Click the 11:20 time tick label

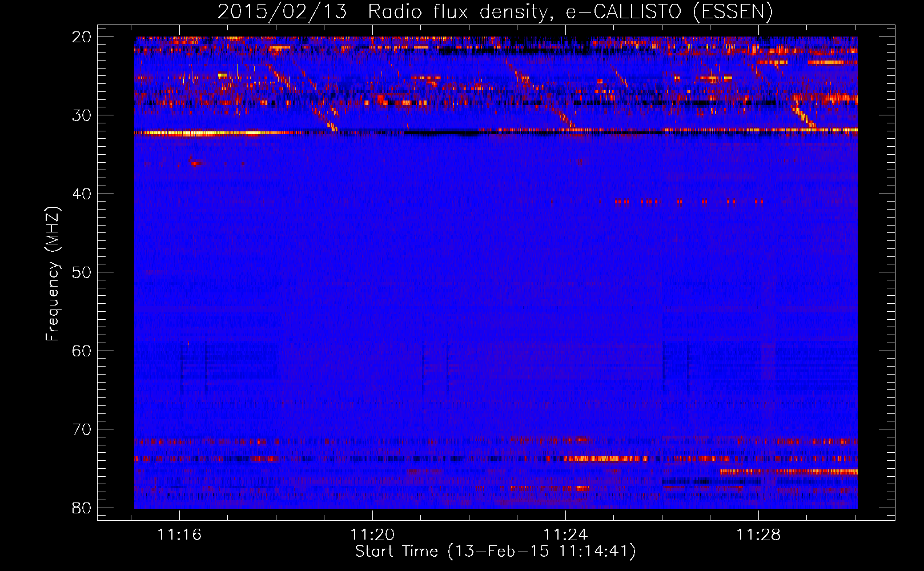(x=372, y=535)
